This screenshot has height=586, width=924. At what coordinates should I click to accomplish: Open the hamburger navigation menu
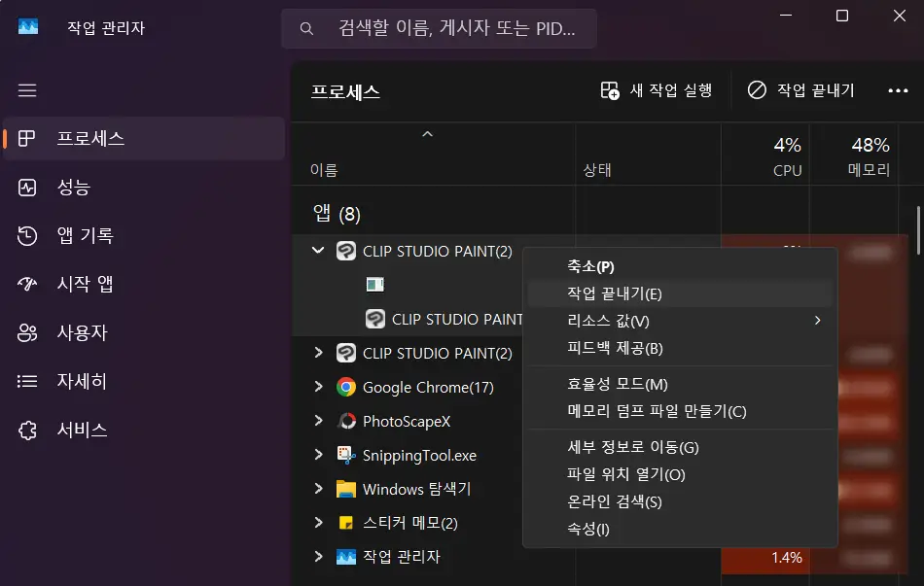click(27, 90)
